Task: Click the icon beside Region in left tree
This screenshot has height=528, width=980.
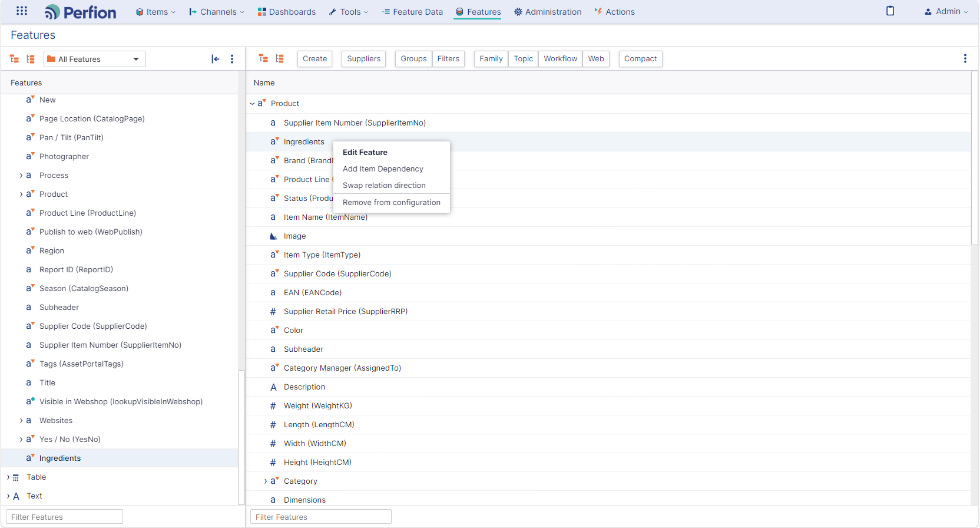Action: click(30, 250)
